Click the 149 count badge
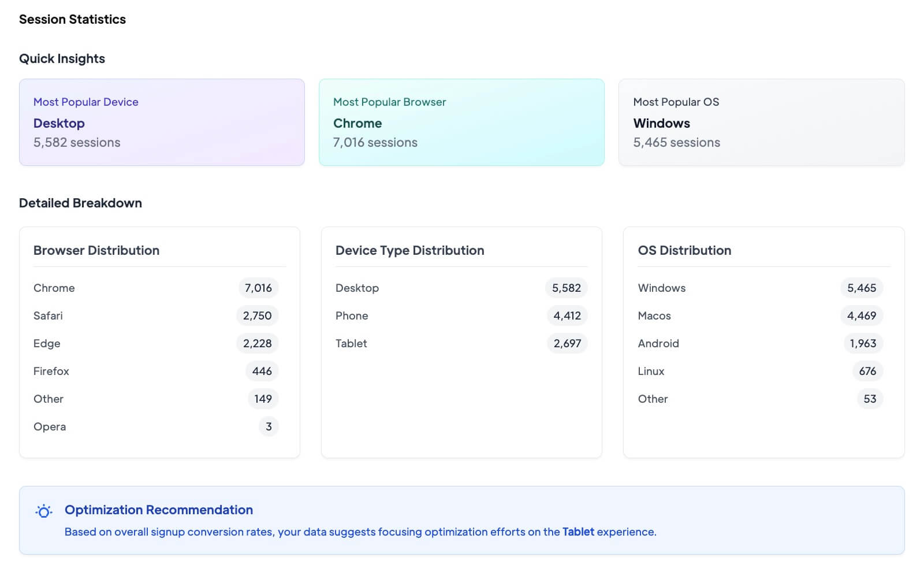The height and width of the screenshot is (572, 924). (263, 399)
